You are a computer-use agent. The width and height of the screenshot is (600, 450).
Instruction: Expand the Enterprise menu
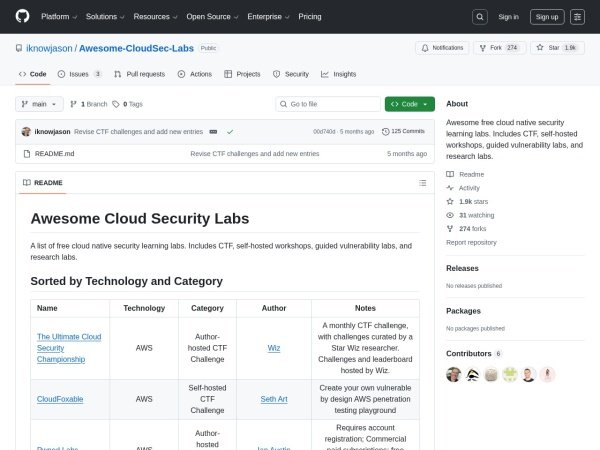[268, 17]
